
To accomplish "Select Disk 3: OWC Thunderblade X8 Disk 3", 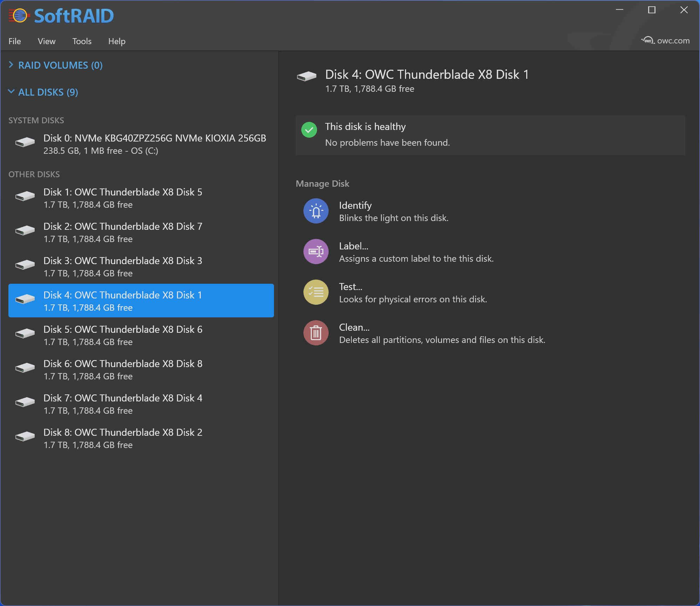I will [123, 267].
